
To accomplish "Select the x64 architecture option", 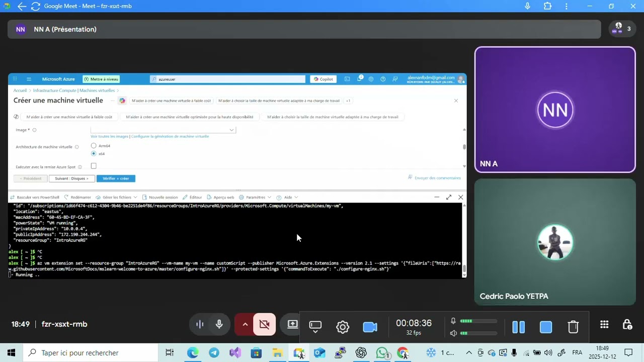I will click(x=94, y=153).
